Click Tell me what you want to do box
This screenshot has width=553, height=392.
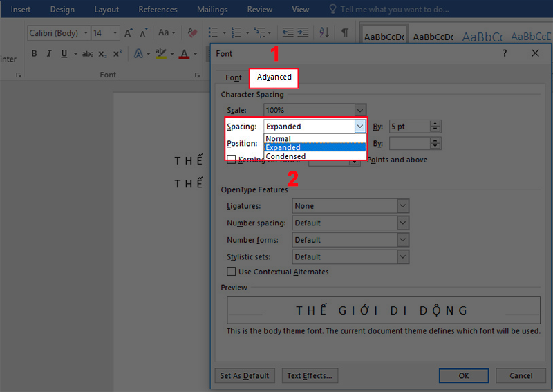click(394, 9)
